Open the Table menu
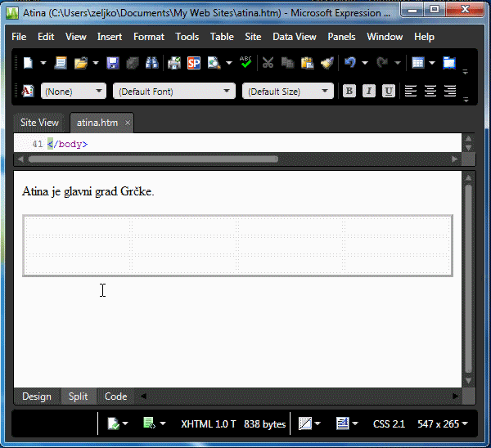This screenshot has width=491, height=448. tap(221, 37)
